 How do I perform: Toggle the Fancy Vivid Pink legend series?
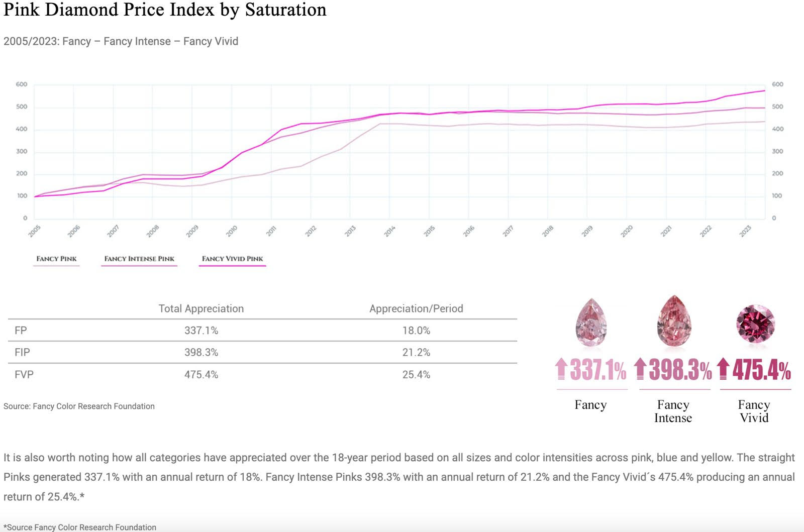pyautogui.click(x=232, y=259)
